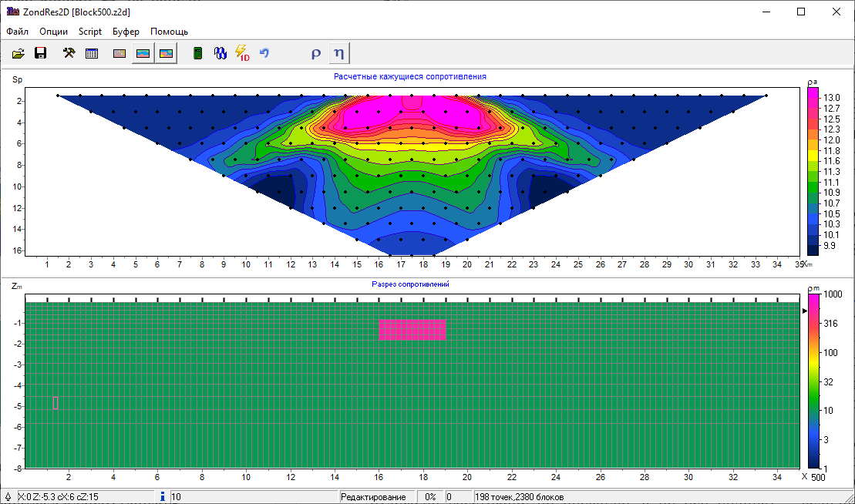This screenshot has width=855, height=504.
Task: Click the ZondRes2D app icon in title bar
Action: tap(12, 12)
